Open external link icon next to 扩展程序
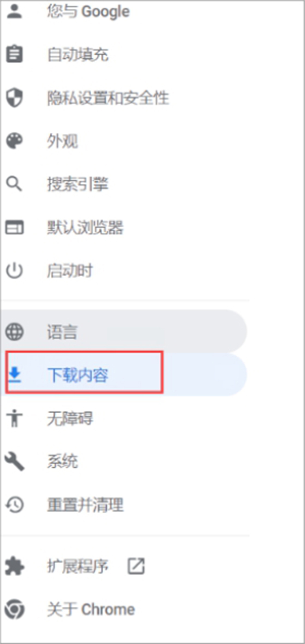This screenshot has width=305, height=644. (136, 566)
